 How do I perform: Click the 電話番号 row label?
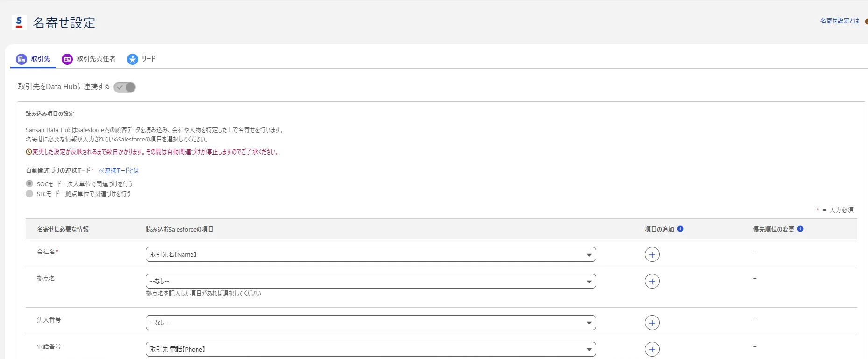click(49, 346)
